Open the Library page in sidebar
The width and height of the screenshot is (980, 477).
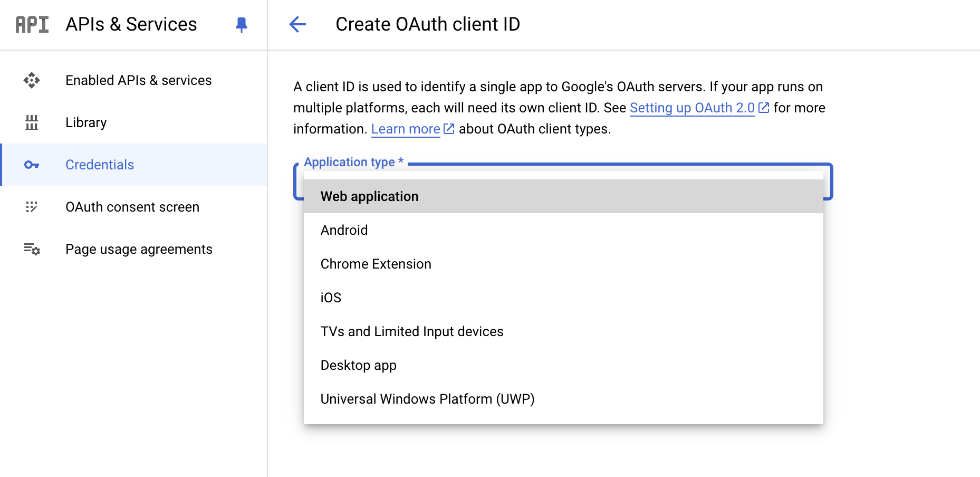click(86, 122)
